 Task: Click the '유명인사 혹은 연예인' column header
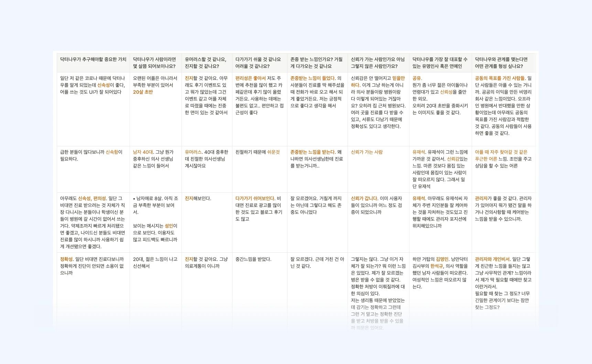pos(440,63)
